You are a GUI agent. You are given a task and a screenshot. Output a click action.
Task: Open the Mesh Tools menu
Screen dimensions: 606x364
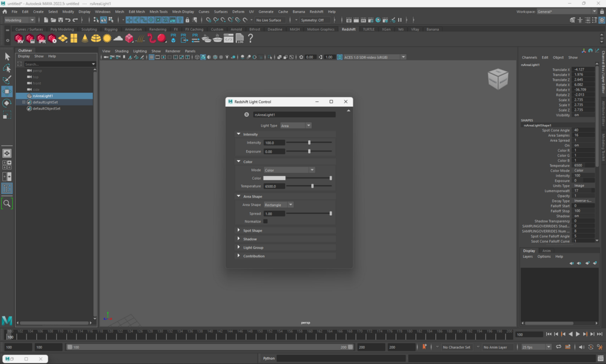coord(159,11)
